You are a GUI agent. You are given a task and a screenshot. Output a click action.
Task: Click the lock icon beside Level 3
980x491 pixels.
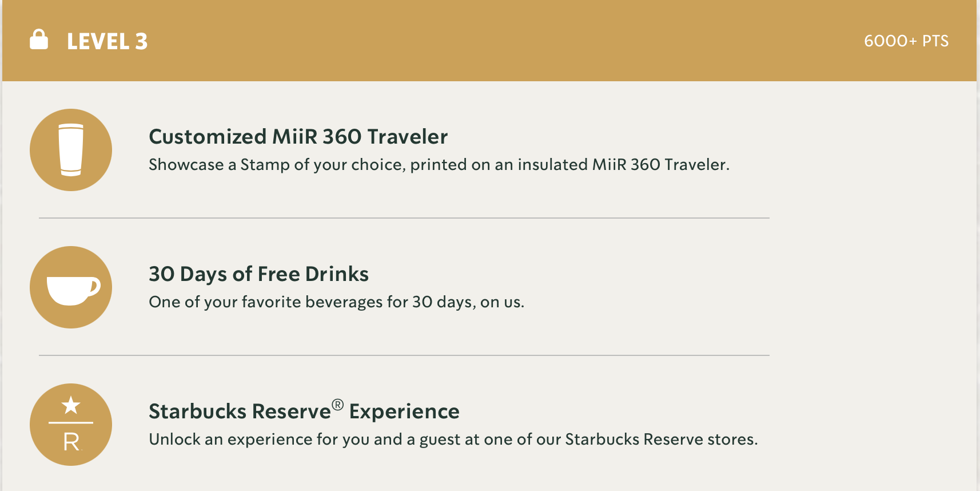pos(39,40)
